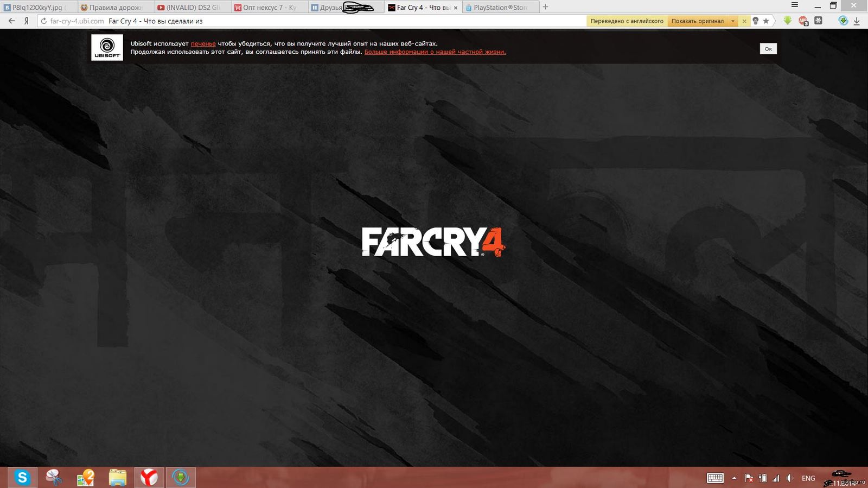Click 'Показать оригинал' translation button
This screenshot has height=488, width=868.
pos(697,21)
